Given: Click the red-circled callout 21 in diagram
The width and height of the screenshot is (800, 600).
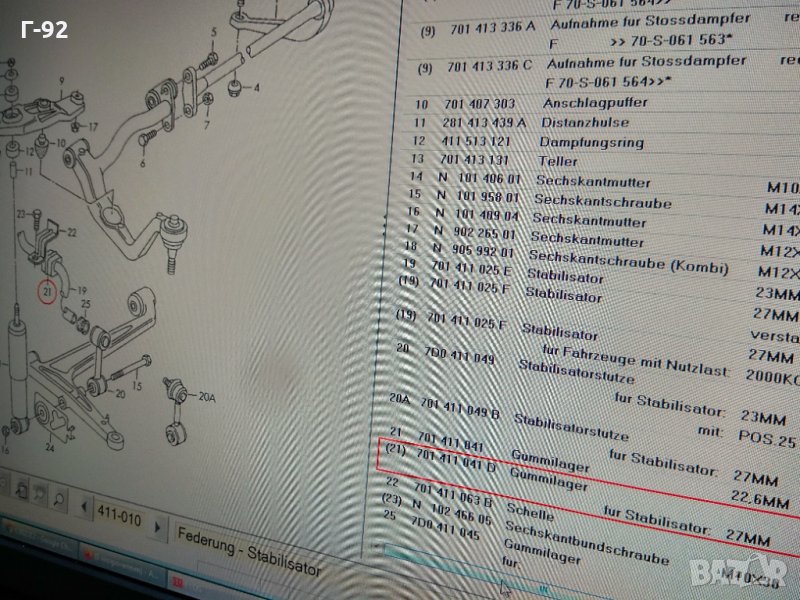Looking at the screenshot, I should point(47,292).
